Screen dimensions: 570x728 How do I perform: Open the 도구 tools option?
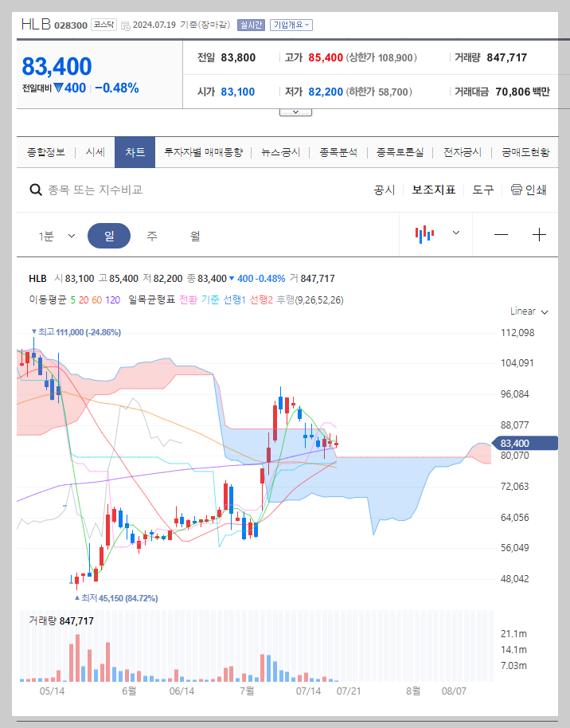click(482, 190)
